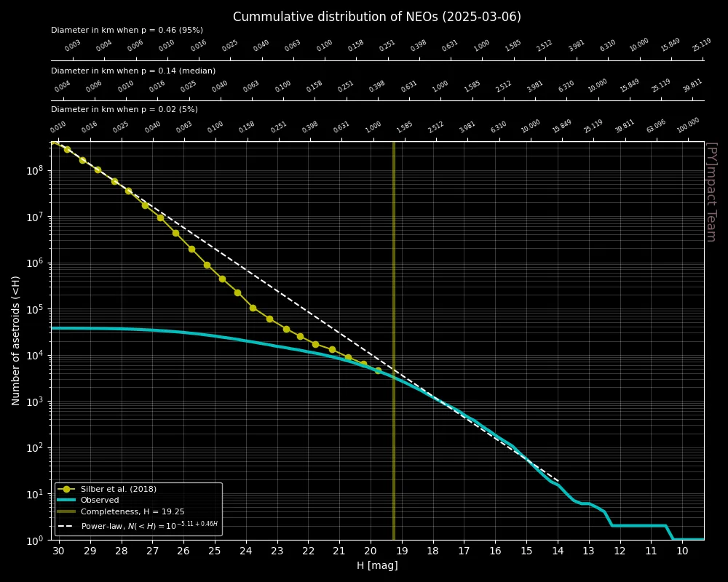Click x-axis tick label '30'
Viewport: 728px width, 582px height.
pos(58,551)
